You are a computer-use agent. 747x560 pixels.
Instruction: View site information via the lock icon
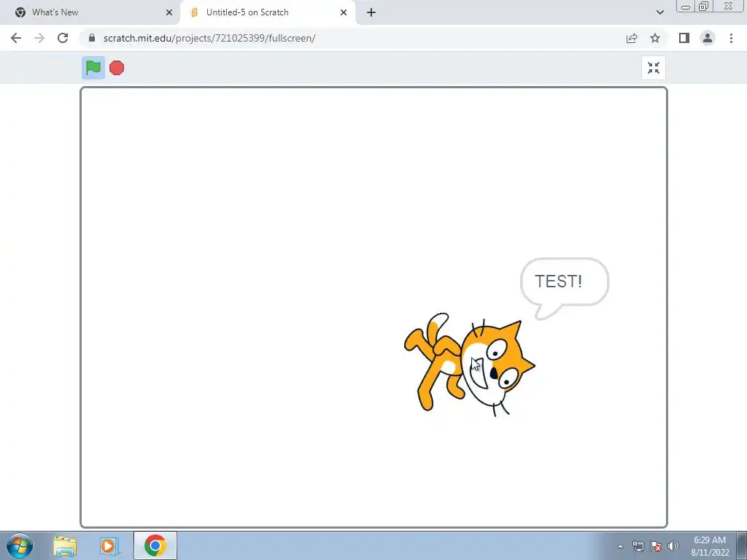coord(92,38)
